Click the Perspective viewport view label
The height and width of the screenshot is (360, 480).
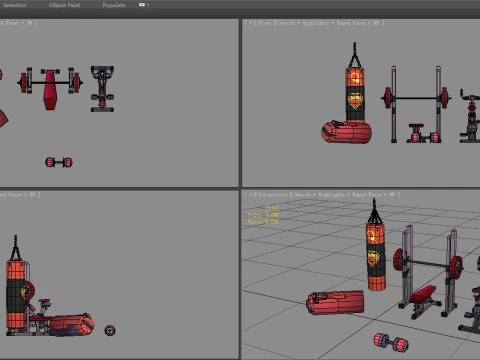[x=272, y=194]
